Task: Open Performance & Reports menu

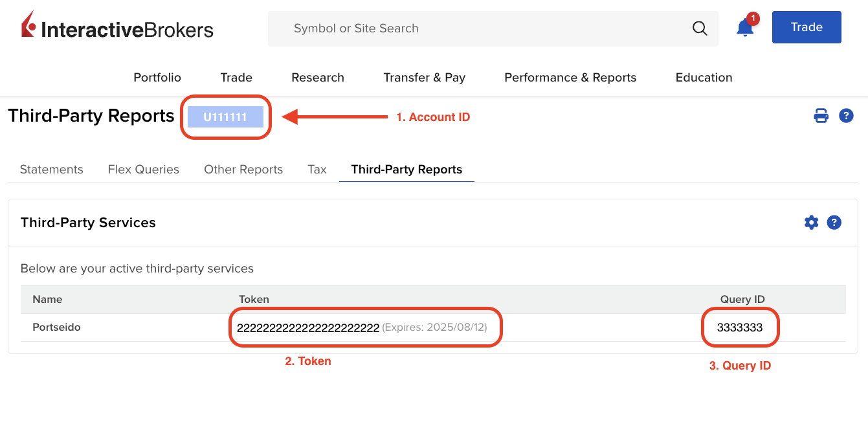Action: (570, 78)
